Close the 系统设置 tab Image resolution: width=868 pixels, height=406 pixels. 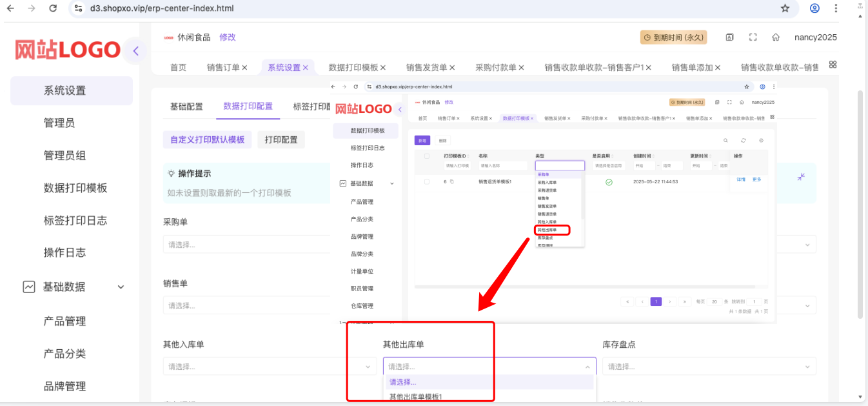point(305,68)
